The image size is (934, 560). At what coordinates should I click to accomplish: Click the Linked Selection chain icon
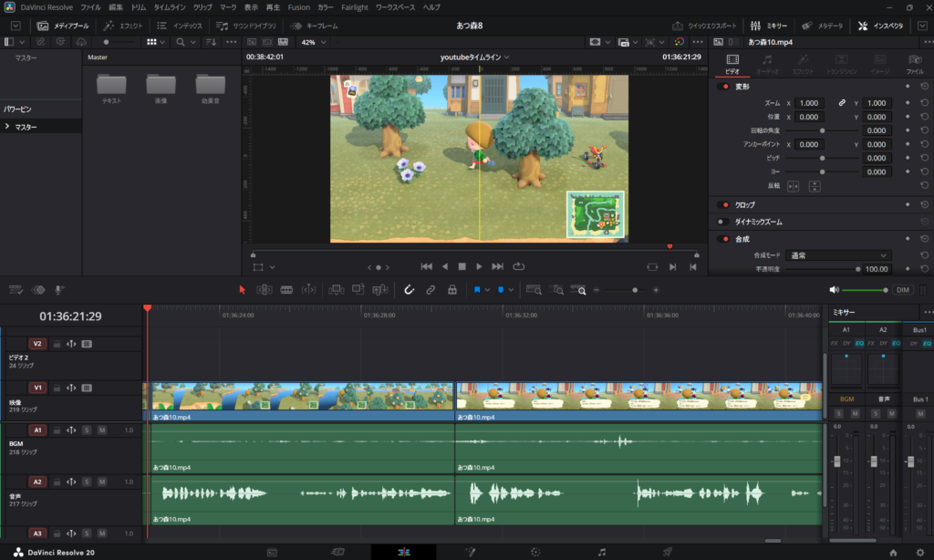(431, 290)
